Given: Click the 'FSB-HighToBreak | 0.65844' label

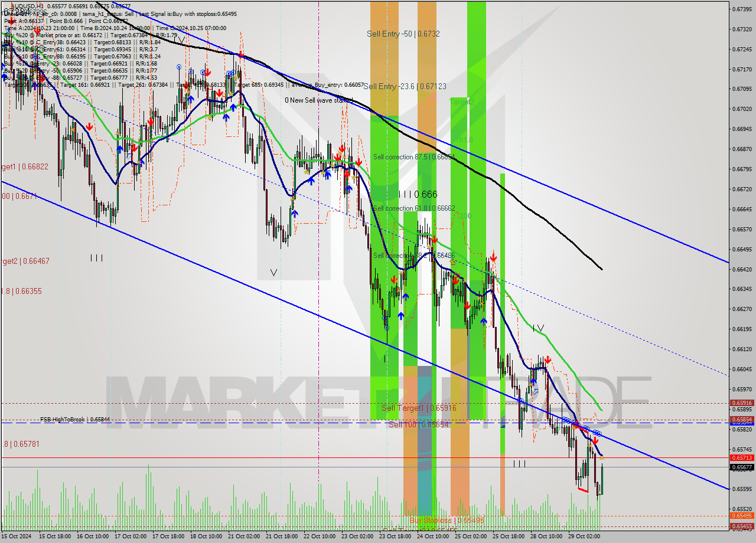Looking at the screenshot, I should pos(75,420).
